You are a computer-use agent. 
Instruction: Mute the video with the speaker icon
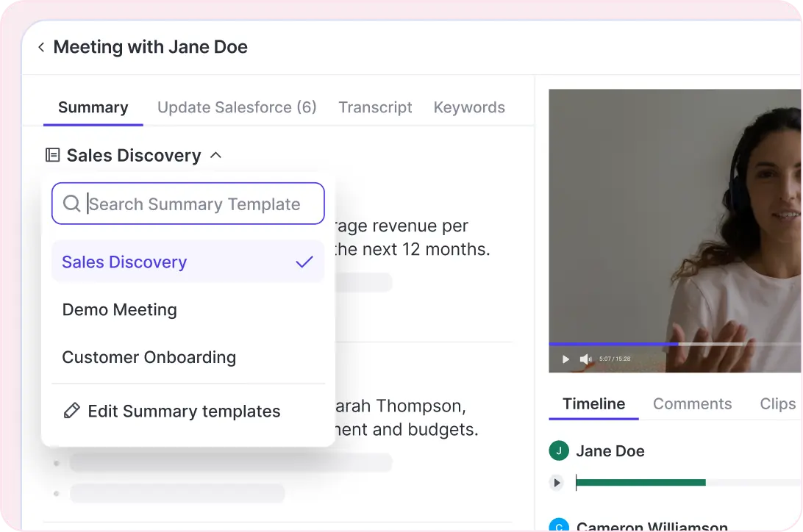pos(585,359)
